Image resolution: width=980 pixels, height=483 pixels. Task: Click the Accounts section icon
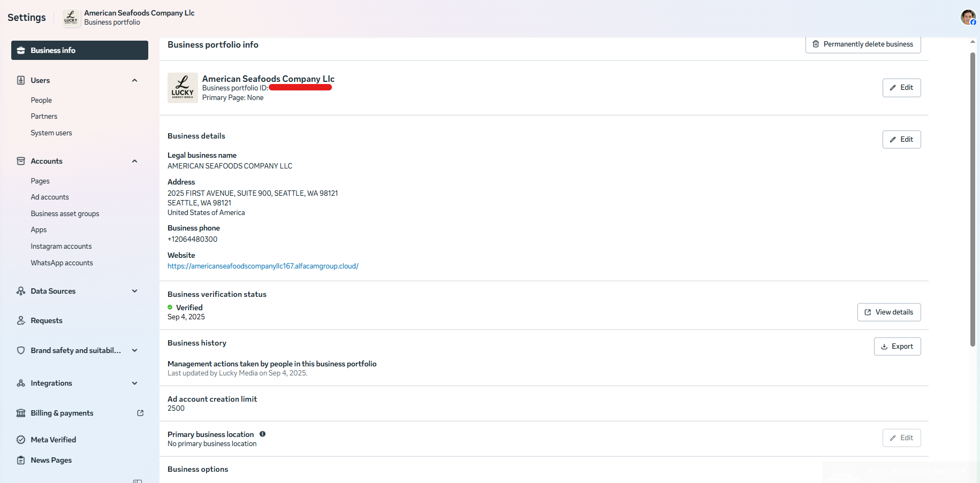click(x=21, y=161)
